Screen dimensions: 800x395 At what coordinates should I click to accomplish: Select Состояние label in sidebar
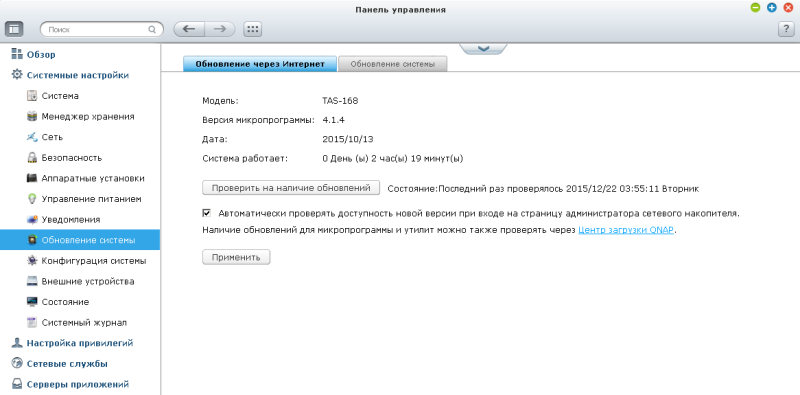65,302
